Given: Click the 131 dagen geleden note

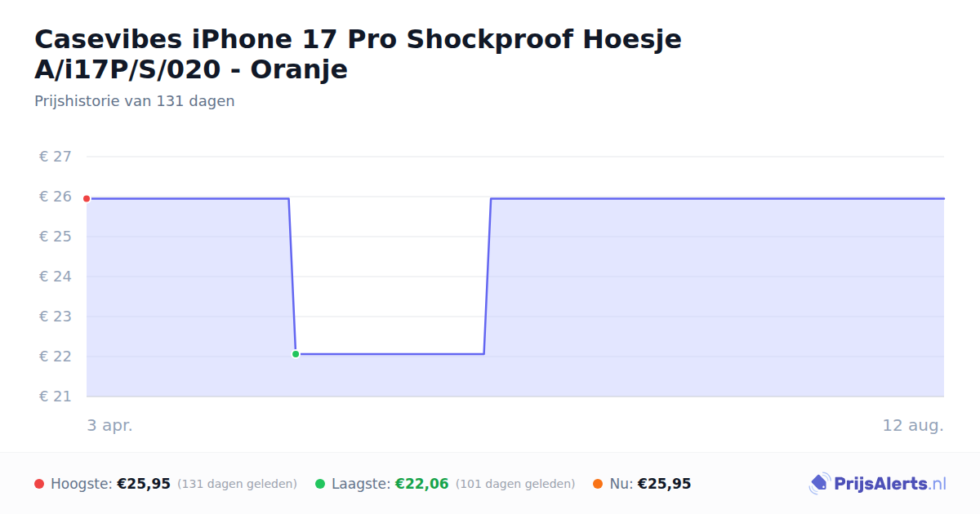Looking at the screenshot, I should (237, 484).
